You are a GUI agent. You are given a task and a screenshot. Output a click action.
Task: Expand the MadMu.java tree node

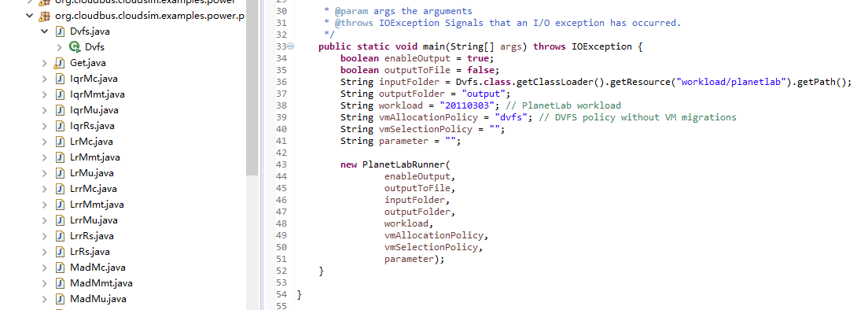pyautogui.click(x=45, y=299)
